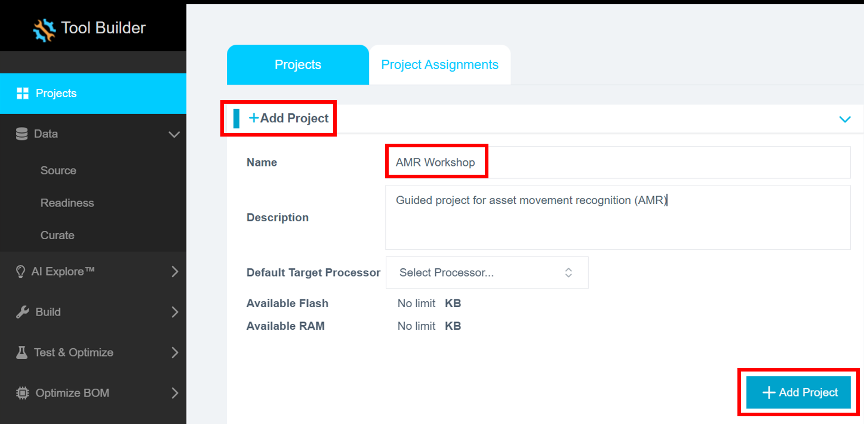Click the Data database icon
The image size is (864, 424).
[22, 134]
